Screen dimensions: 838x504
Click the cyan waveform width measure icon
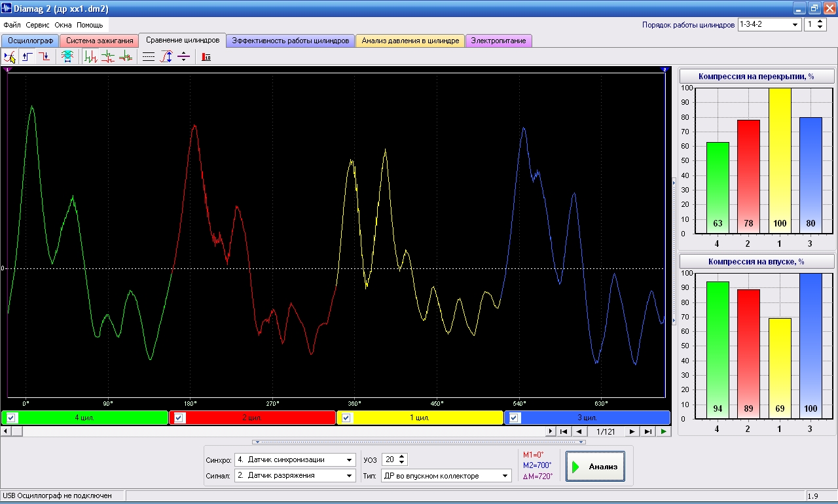[x=67, y=57]
